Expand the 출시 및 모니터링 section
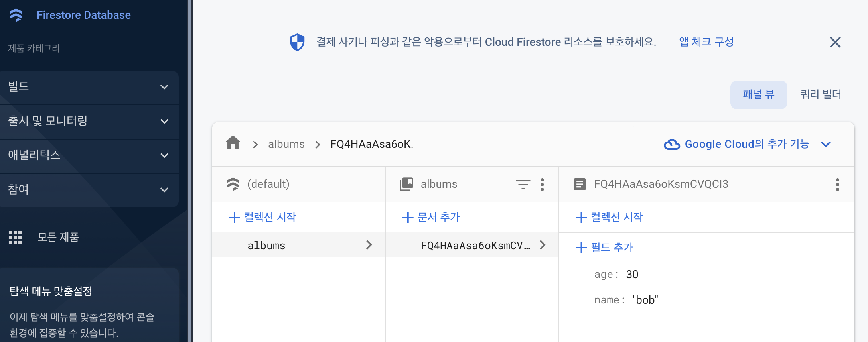The image size is (868, 342). pyautogui.click(x=89, y=121)
